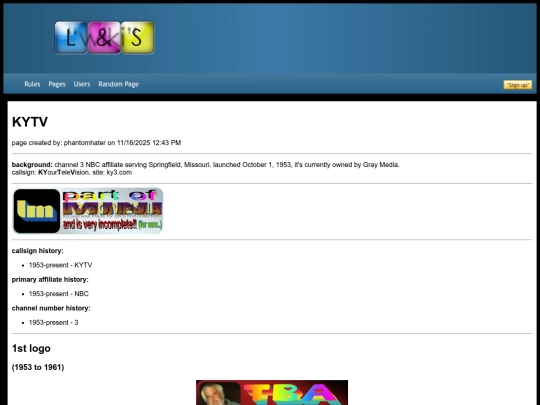The width and height of the screenshot is (540, 405).
Task: Select the background description text
Action: click(206, 165)
